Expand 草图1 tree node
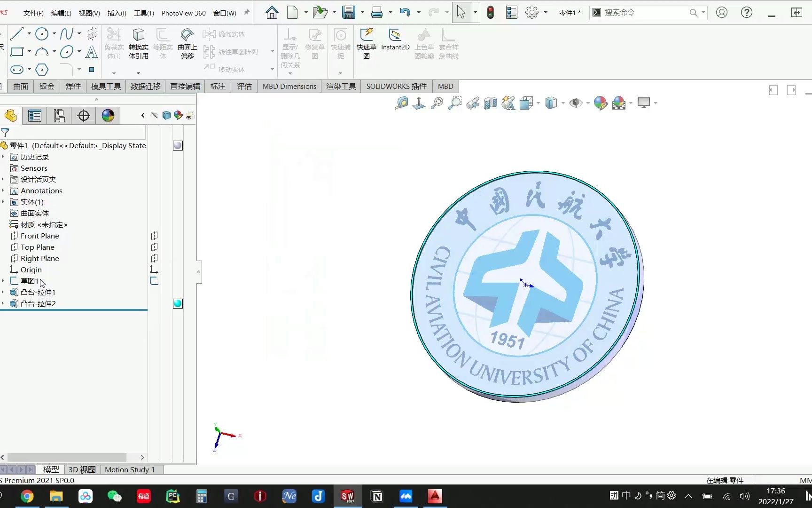This screenshot has width=812, height=508. coord(3,281)
